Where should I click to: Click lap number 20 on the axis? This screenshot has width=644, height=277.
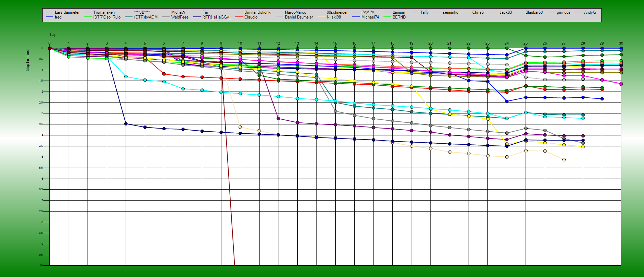tap(430, 44)
